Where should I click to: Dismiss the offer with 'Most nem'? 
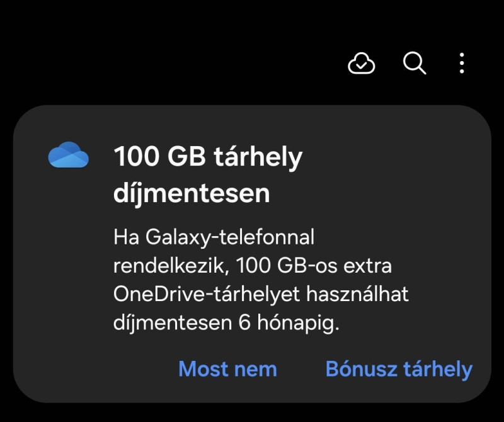[227, 369]
